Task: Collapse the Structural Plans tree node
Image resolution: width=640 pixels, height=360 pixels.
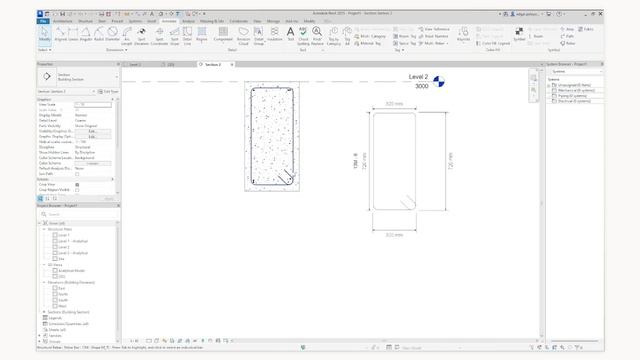Action: pos(44,229)
